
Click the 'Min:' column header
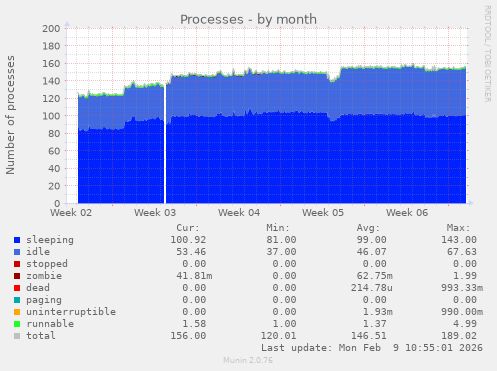pos(278,228)
